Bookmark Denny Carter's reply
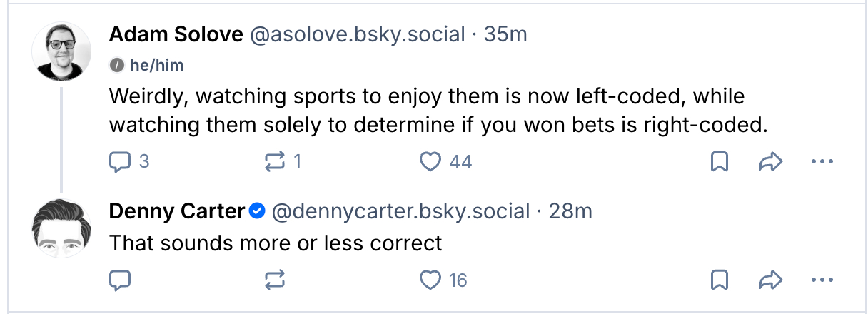868x314 pixels. pyautogui.click(x=720, y=280)
